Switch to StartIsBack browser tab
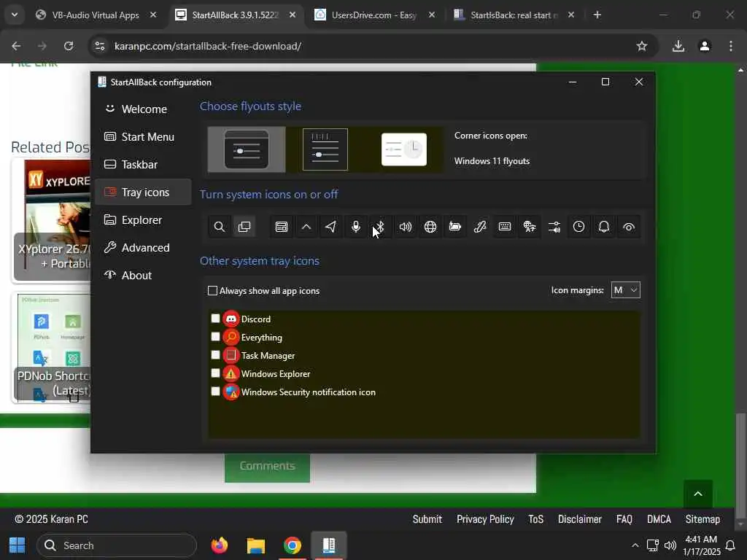 click(x=514, y=15)
